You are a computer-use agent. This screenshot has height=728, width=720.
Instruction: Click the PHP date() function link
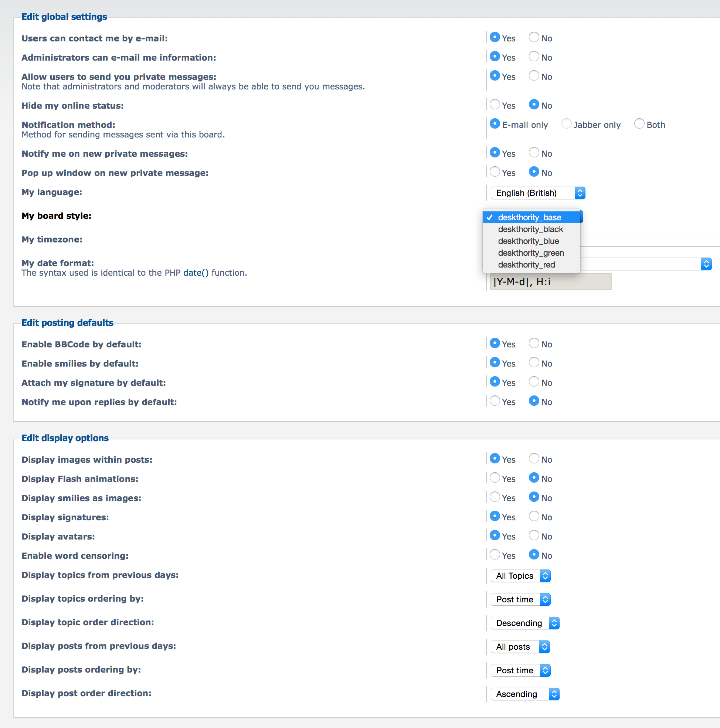tap(195, 272)
